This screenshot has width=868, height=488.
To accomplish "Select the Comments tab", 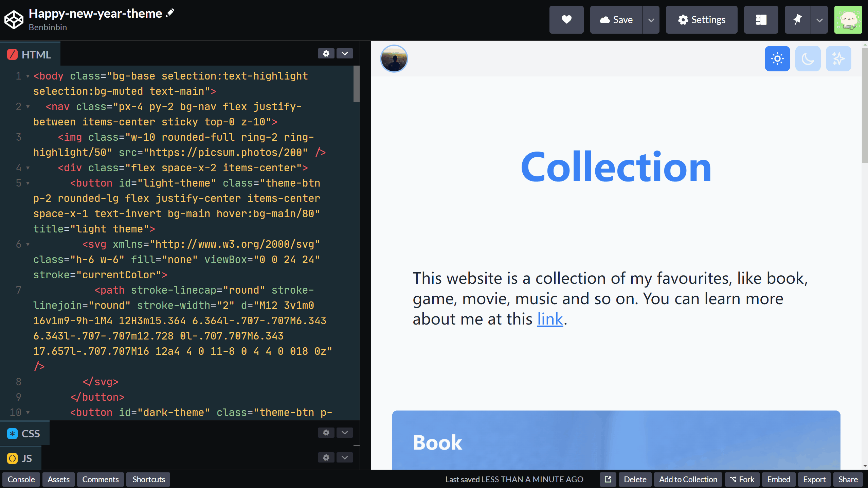I will pos(100,479).
